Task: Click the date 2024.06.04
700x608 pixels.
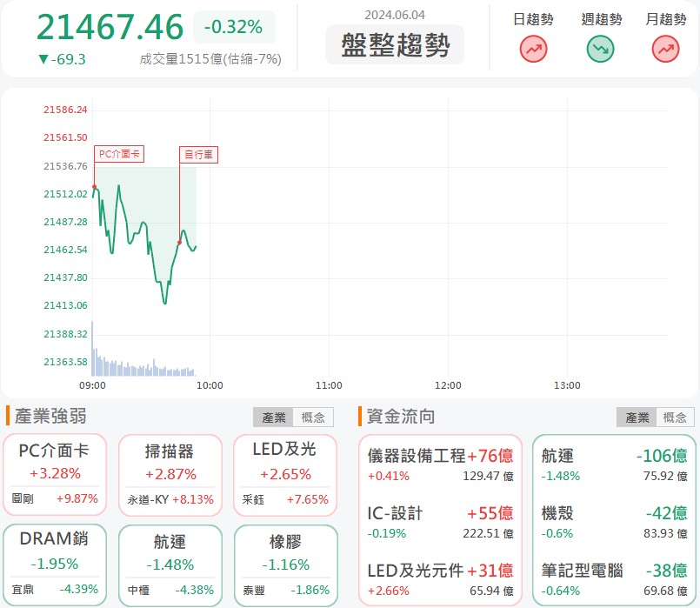Action: [x=395, y=15]
